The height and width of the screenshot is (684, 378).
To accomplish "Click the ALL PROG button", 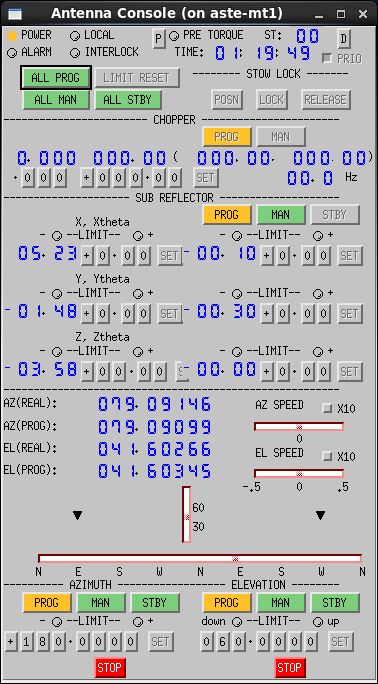I will click(56, 78).
